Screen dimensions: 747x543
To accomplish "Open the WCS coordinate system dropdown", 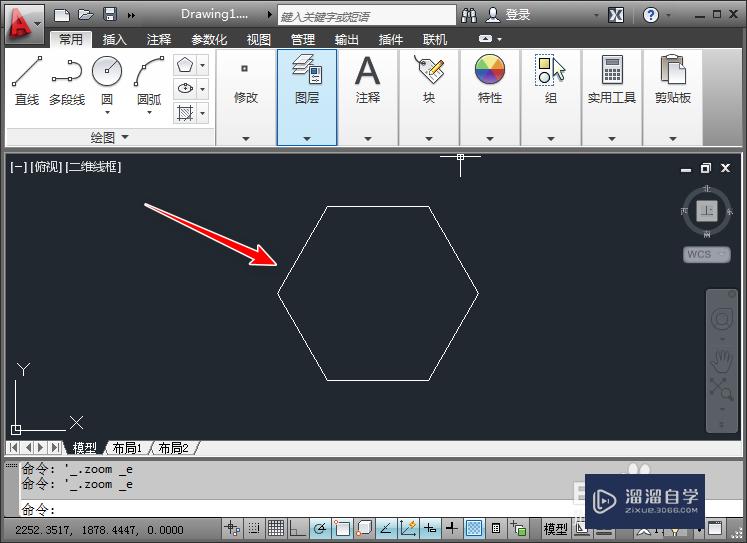I will click(x=707, y=254).
